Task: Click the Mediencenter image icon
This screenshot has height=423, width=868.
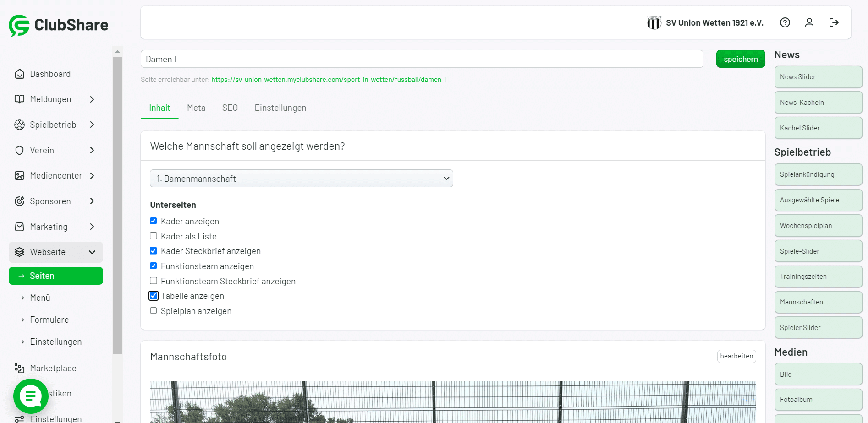Action: click(x=19, y=176)
